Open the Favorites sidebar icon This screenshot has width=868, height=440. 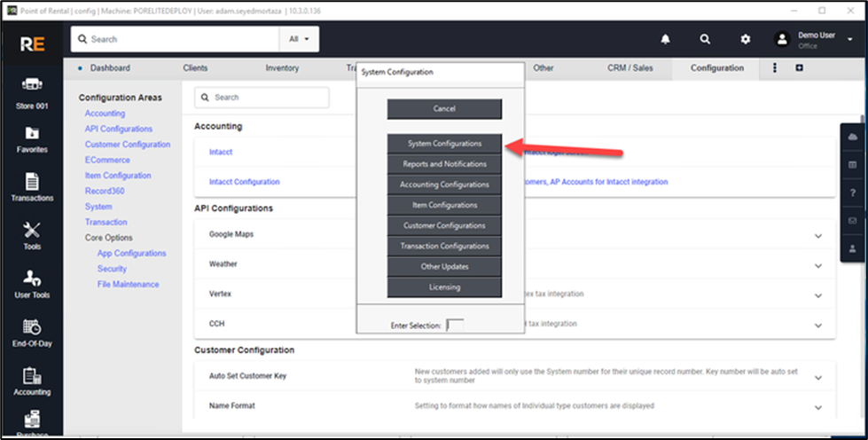32,134
